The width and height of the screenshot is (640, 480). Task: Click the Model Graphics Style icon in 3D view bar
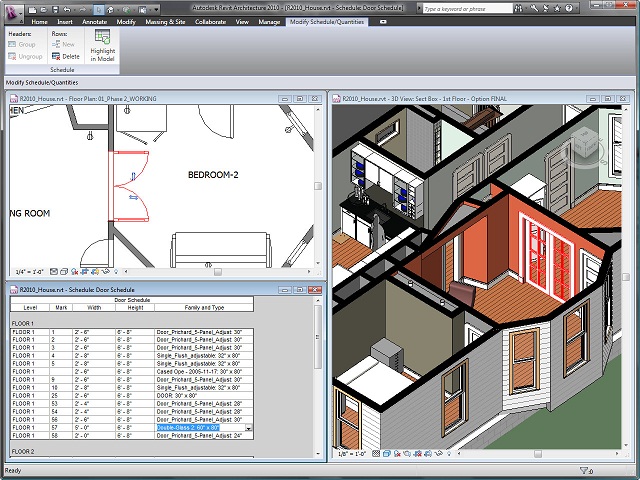(x=387, y=453)
